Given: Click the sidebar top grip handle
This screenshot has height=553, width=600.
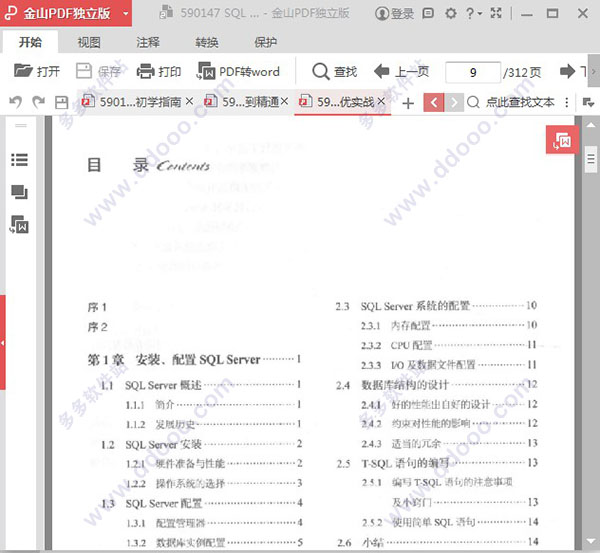Looking at the screenshot, I should coord(21,125).
